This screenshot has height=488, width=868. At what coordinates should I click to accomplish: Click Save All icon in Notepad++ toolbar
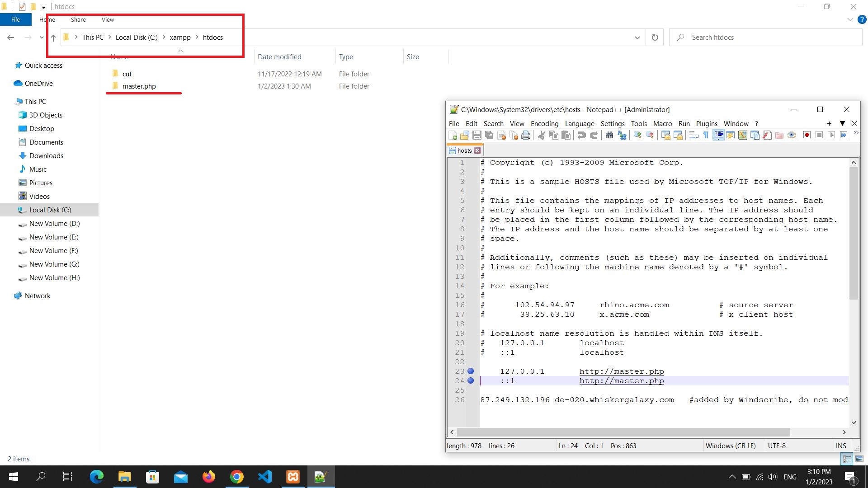(489, 135)
